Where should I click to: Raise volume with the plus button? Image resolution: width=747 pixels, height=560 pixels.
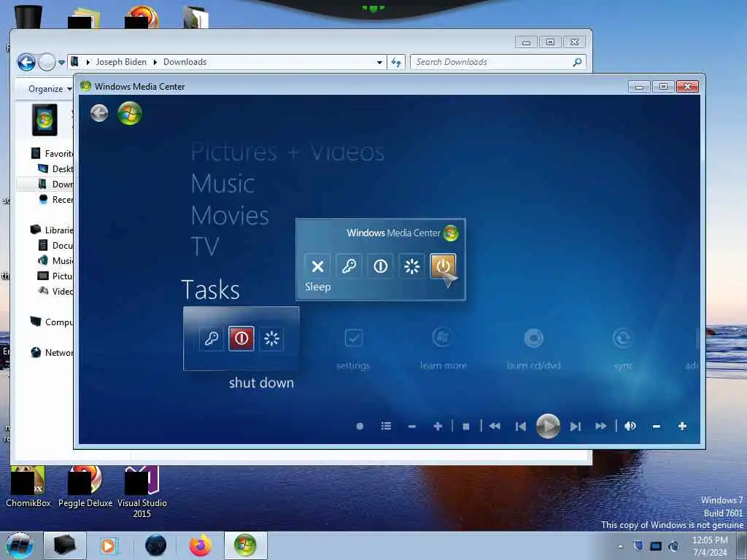pyautogui.click(x=682, y=426)
